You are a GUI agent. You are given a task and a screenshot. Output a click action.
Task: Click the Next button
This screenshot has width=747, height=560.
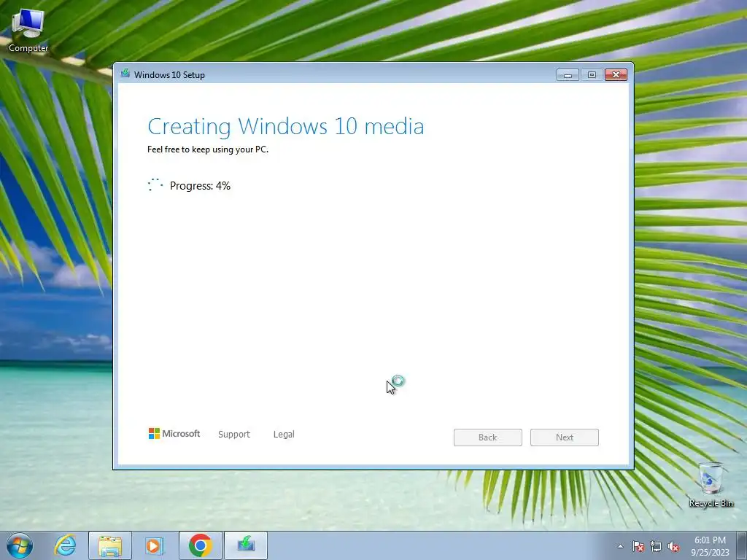point(565,437)
